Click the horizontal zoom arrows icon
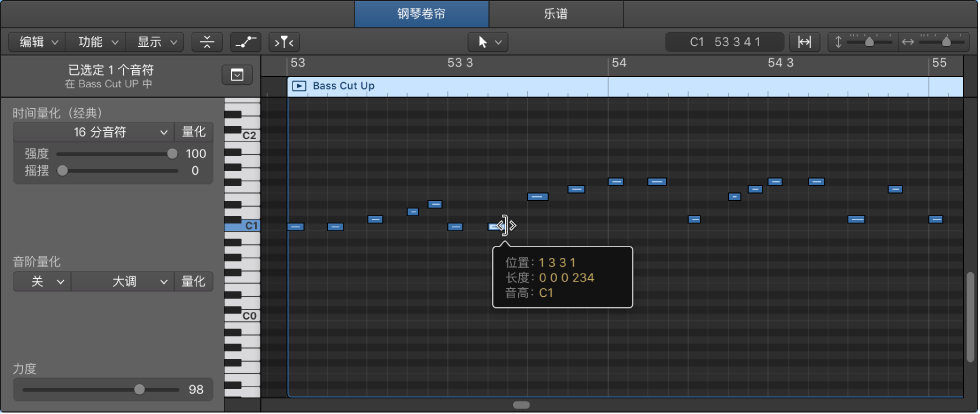980x414 pixels. point(908,42)
